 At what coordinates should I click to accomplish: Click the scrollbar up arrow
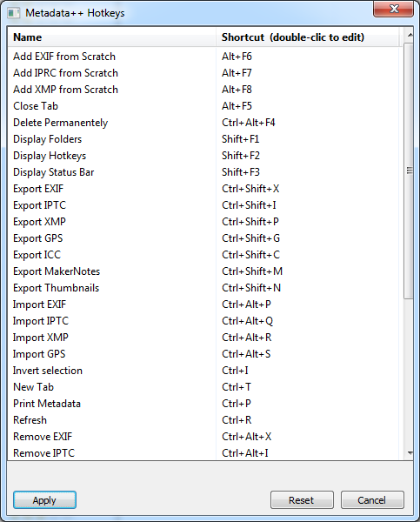410,35
